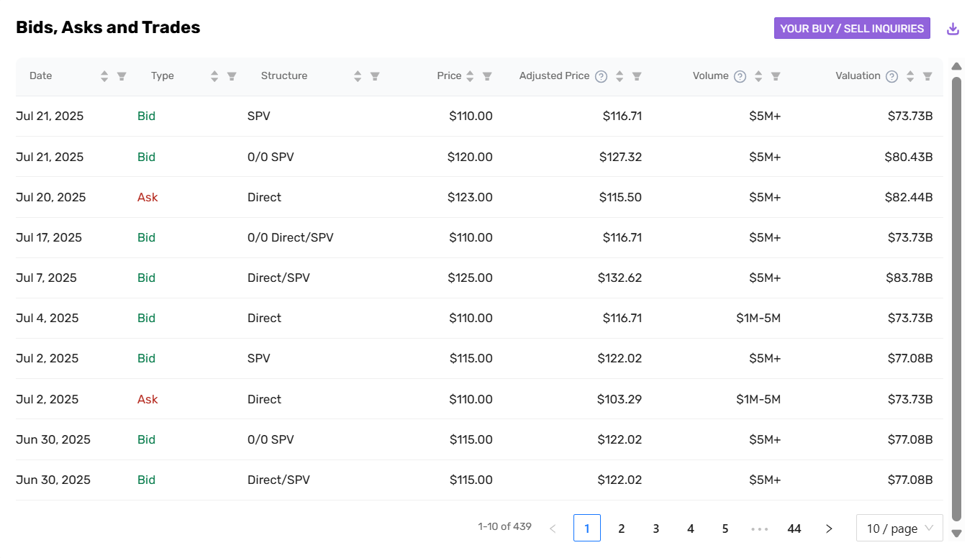Click the $125.00 price cell
Screen dimensions: 980x558
(470, 278)
